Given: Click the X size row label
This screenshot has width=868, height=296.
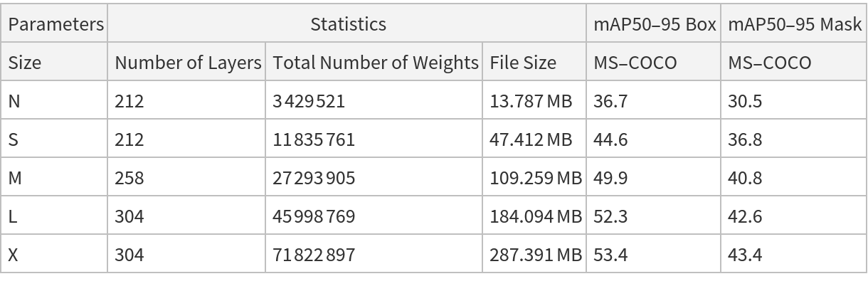Looking at the screenshot, I should click(x=14, y=255).
